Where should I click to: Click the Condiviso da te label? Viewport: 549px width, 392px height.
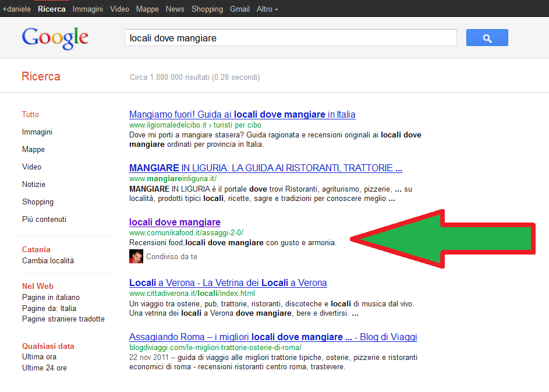pyautogui.click(x=172, y=257)
